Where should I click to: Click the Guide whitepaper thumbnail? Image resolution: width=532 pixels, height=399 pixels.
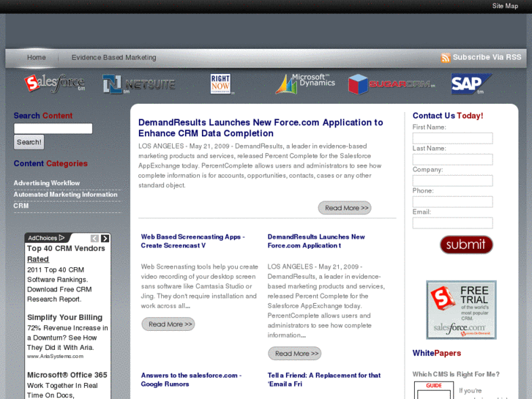click(x=434, y=390)
